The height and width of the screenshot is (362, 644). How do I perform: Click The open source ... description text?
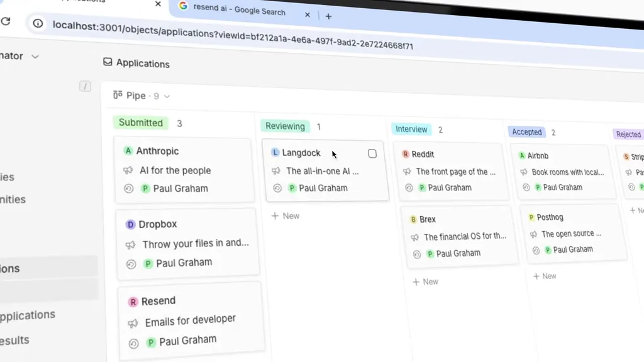point(571,234)
